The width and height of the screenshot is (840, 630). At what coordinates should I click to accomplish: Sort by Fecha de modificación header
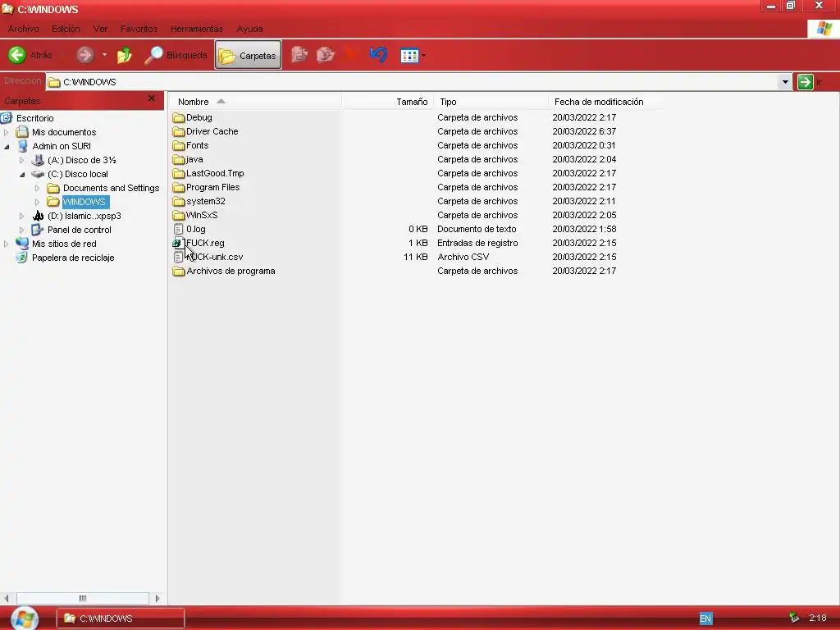[x=605, y=102]
